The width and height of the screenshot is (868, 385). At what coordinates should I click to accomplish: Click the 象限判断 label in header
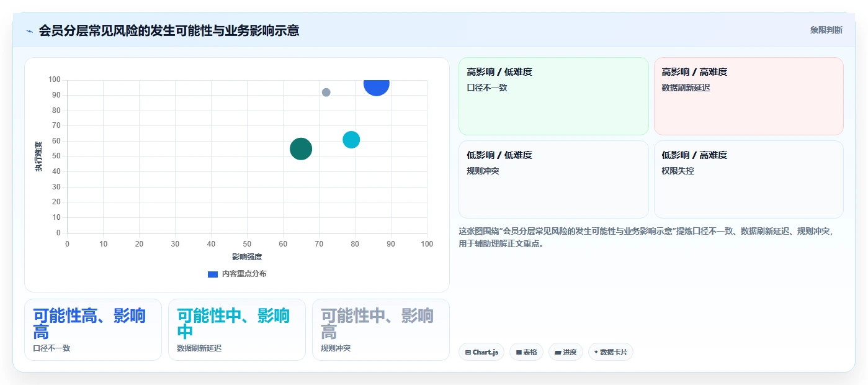point(826,30)
